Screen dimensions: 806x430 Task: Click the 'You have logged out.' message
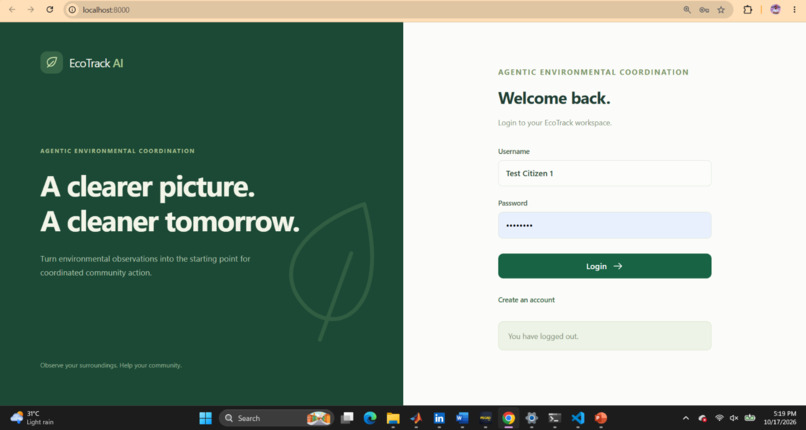[x=604, y=336]
